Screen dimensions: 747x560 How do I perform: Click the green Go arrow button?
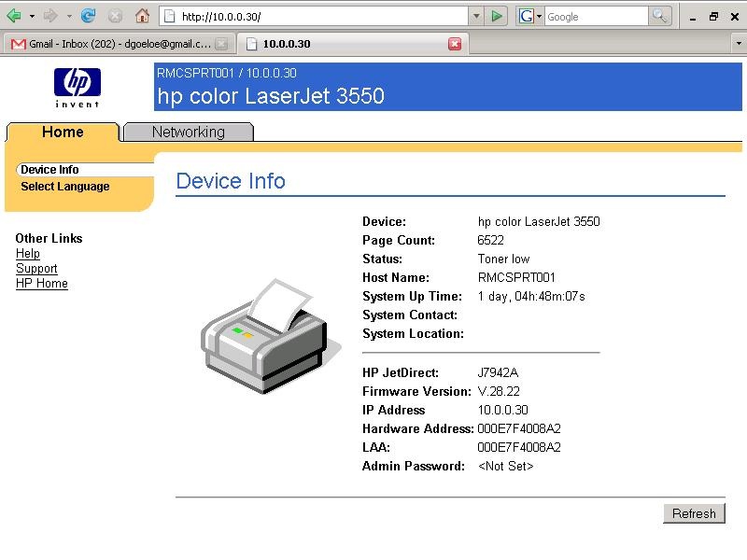496,17
